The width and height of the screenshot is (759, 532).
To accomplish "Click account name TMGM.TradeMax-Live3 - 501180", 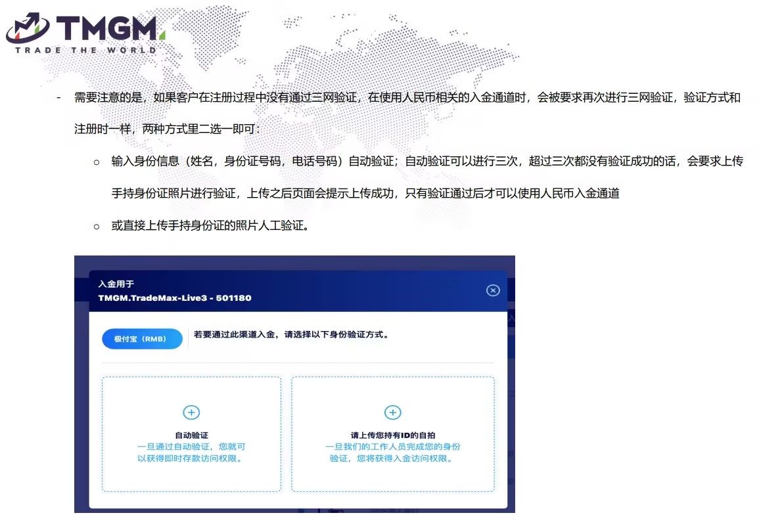I will pos(174,298).
